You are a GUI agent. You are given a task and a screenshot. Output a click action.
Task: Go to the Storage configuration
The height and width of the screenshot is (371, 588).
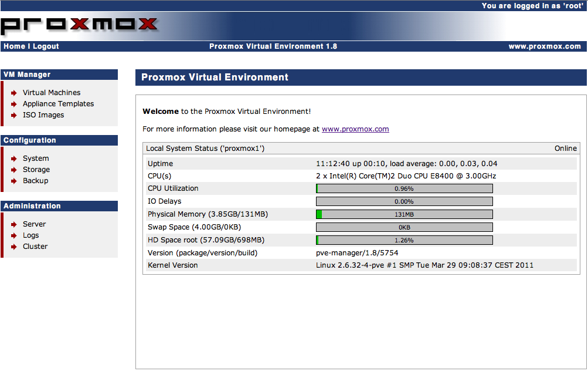36,170
